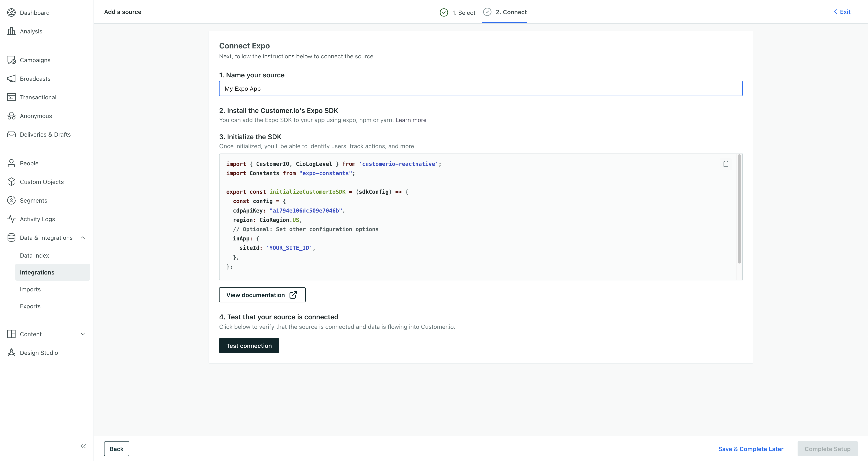
Task: Select Integrations in sidebar submenu
Action: click(x=53, y=272)
